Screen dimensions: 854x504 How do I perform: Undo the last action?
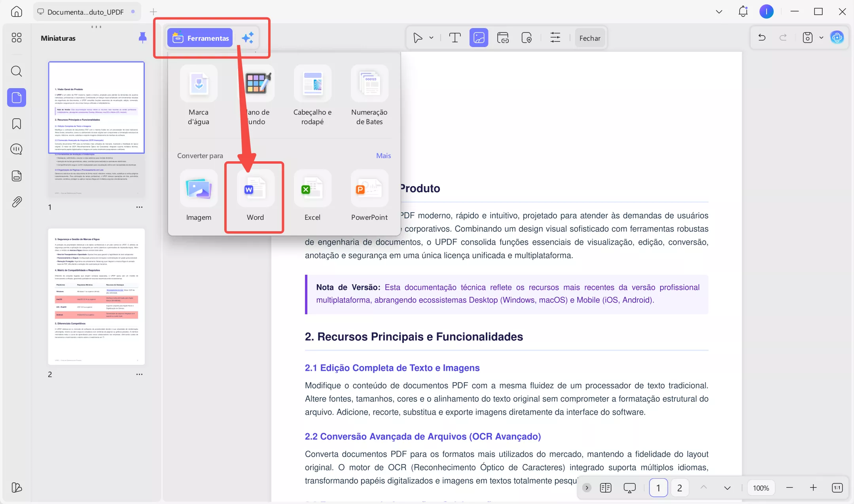tap(762, 38)
